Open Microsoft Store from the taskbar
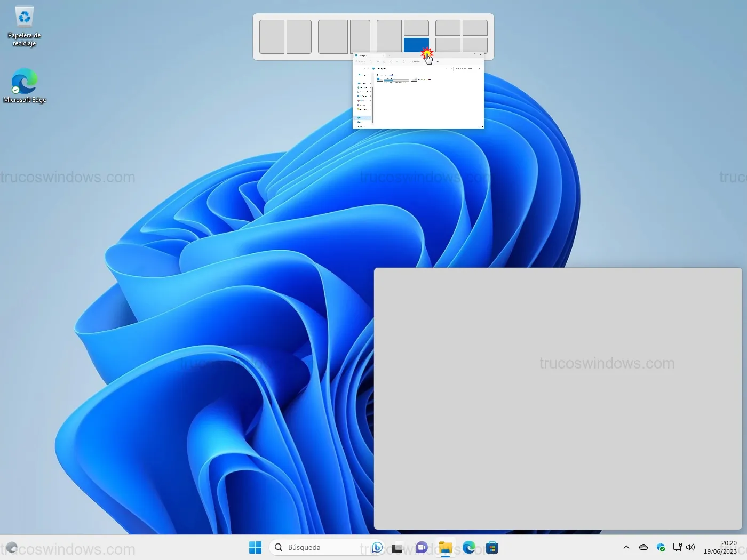This screenshot has width=747, height=560. pyautogui.click(x=492, y=548)
